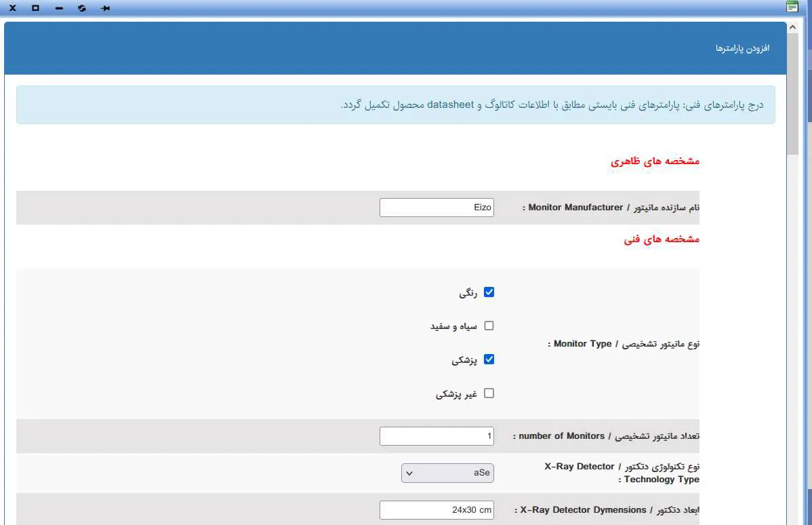Click the X-Ray Detector Dimensions field
Image resolution: width=812 pixels, height=525 pixels.
[437, 510]
